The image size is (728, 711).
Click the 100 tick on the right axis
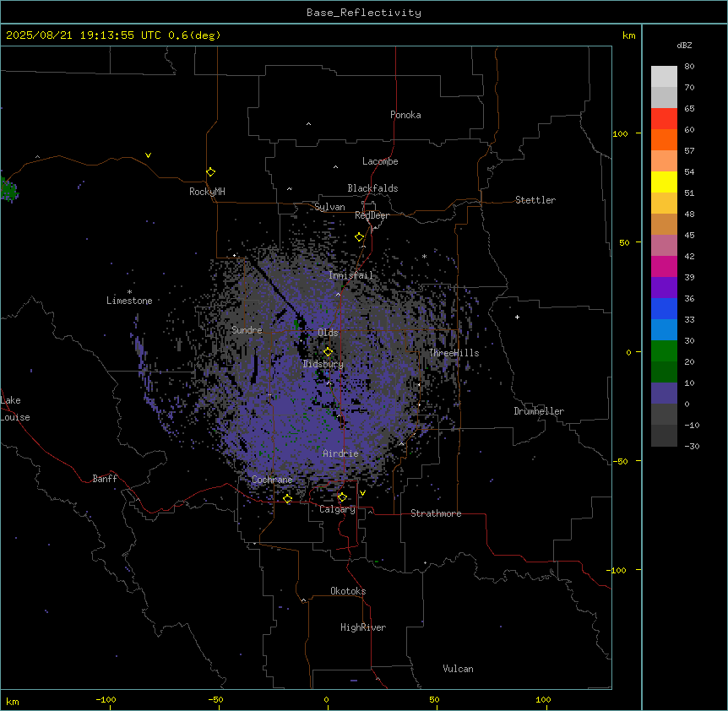point(620,133)
